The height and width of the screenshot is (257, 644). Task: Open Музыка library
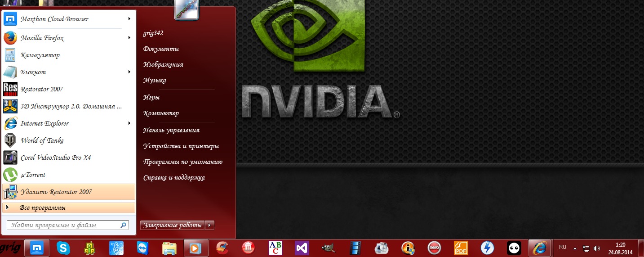coord(155,80)
